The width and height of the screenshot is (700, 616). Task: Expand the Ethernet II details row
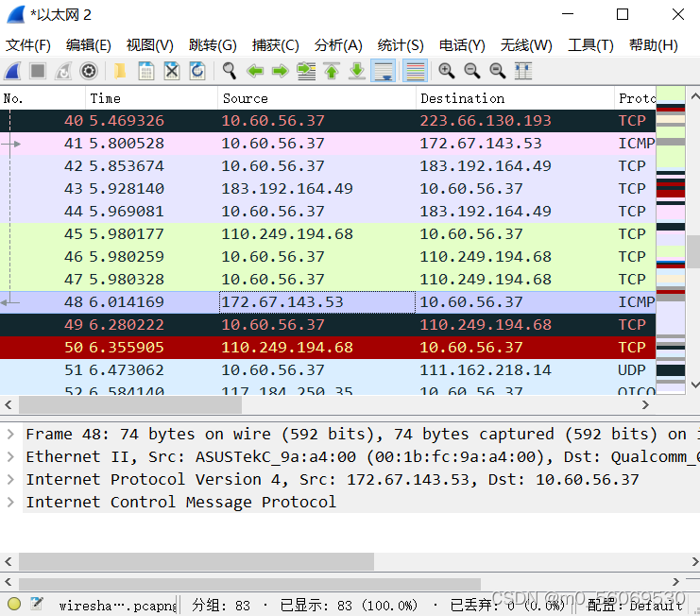(10, 456)
